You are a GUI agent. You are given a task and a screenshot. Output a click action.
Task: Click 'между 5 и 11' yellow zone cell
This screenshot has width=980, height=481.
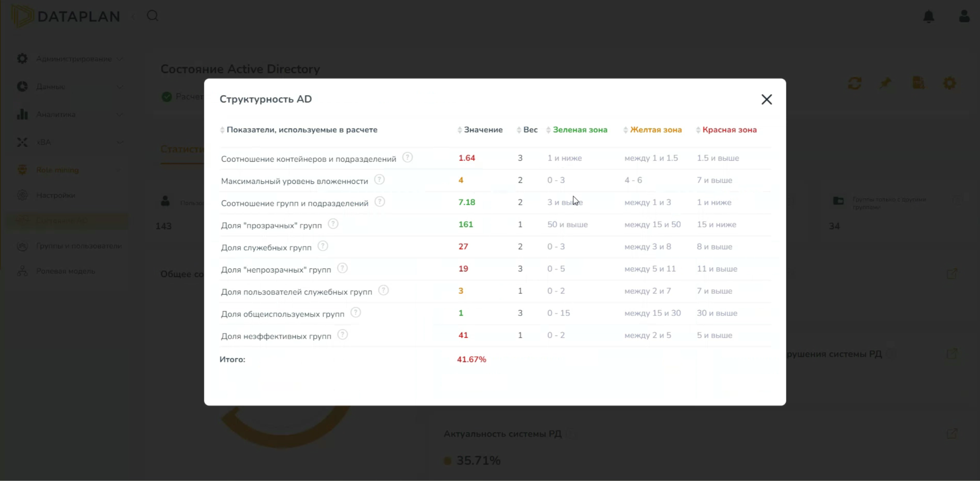tap(650, 269)
